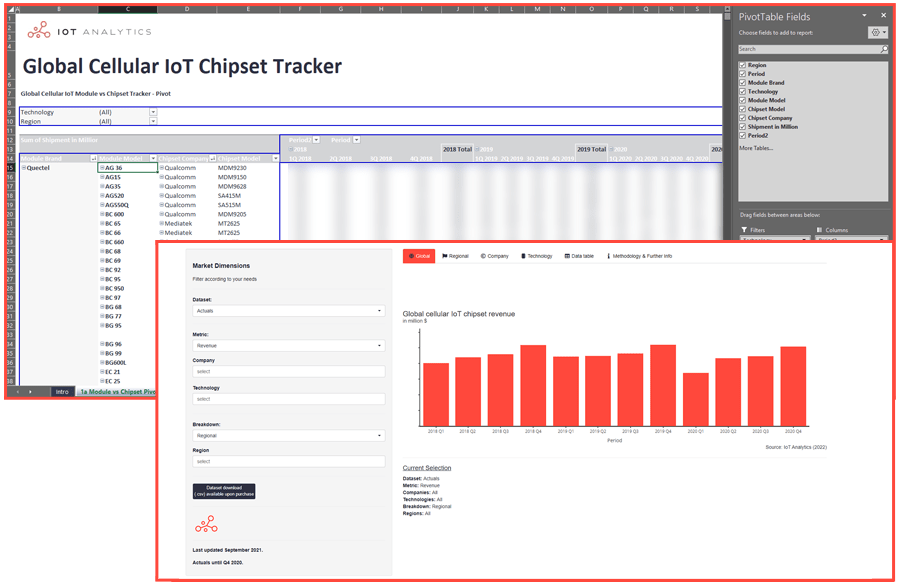Click the Columns area icon

click(819, 230)
